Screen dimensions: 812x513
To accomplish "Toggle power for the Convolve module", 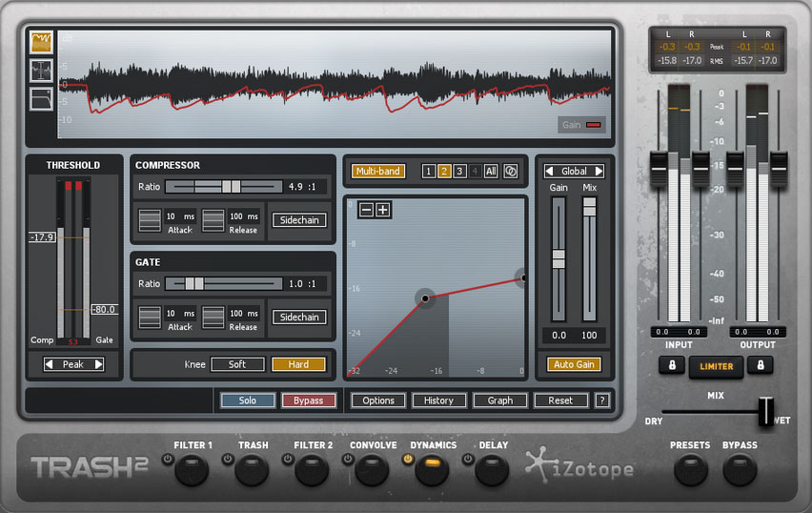I will tap(348, 459).
